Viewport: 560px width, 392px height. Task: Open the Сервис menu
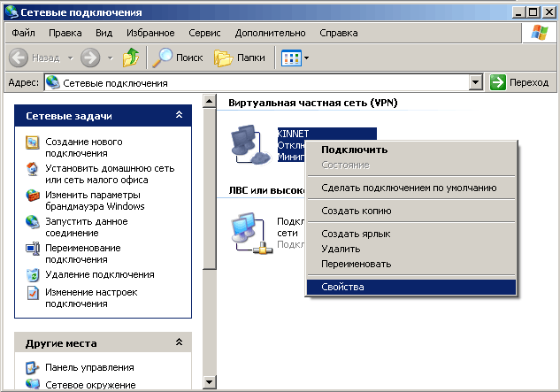pyautogui.click(x=204, y=33)
